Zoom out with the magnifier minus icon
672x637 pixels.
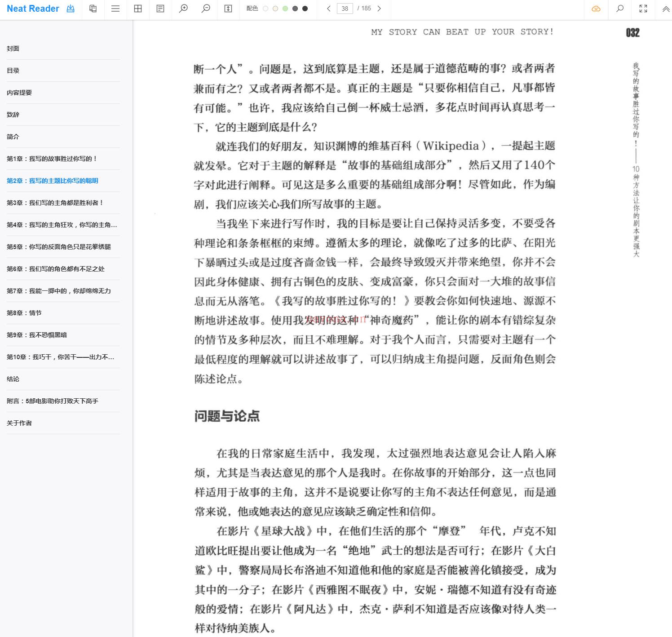coord(206,9)
